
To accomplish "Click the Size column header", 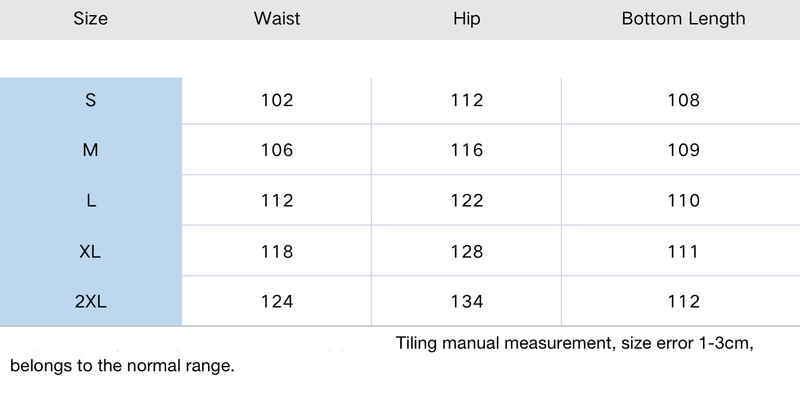I will pyautogui.click(x=90, y=19).
